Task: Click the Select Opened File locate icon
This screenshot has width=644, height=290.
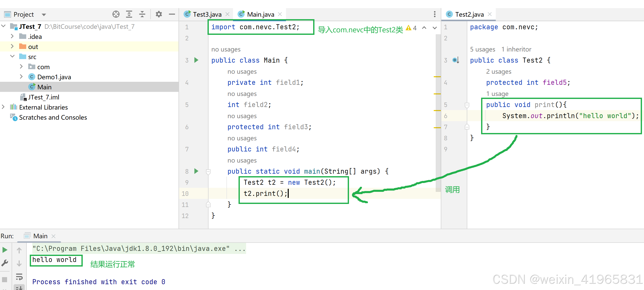Action: tap(116, 14)
